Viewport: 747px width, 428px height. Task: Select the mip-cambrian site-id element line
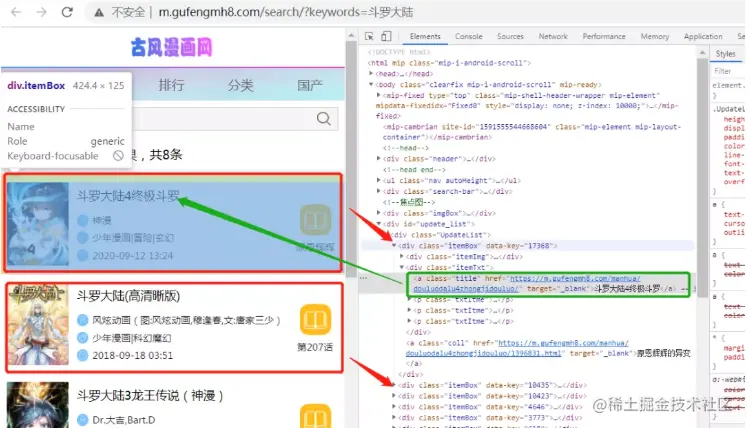coord(532,132)
